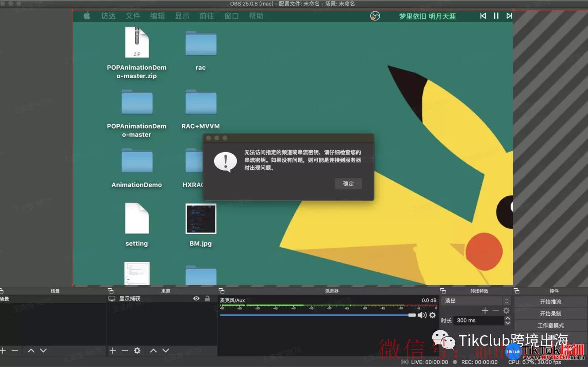The image size is (588, 367).
Task: Add a new source with plus icon
Action: click(113, 351)
